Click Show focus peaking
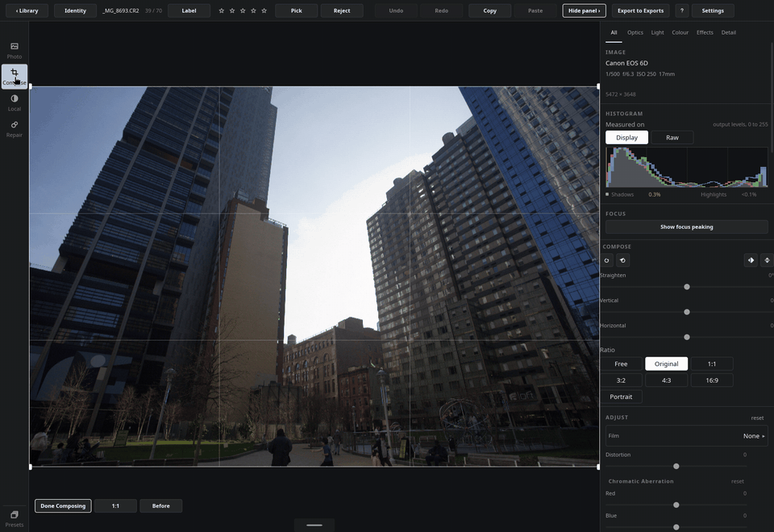Viewport: 774px width, 532px height. tap(687, 227)
